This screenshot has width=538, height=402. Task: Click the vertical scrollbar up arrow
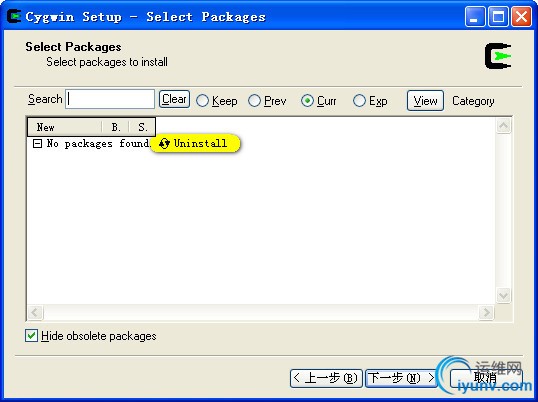(503, 126)
